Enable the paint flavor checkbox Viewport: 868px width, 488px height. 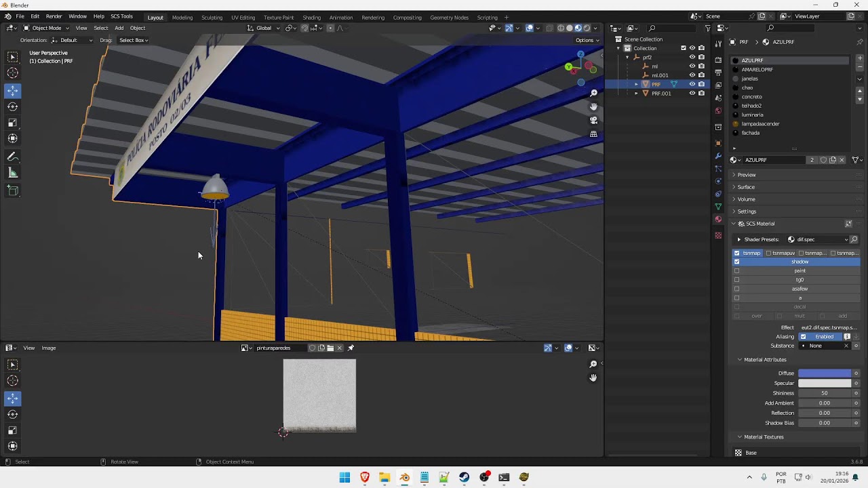click(x=737, y=271)
